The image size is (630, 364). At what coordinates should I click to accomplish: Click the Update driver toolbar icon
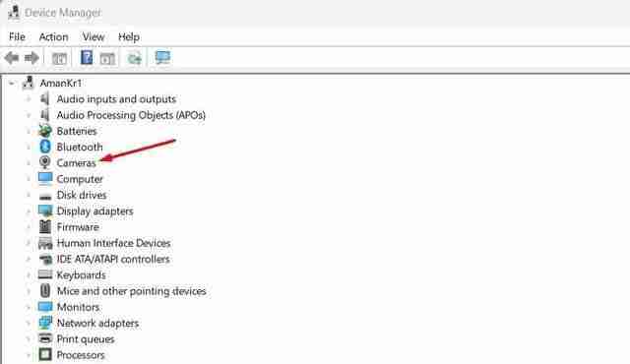click(x=135, y=59)
